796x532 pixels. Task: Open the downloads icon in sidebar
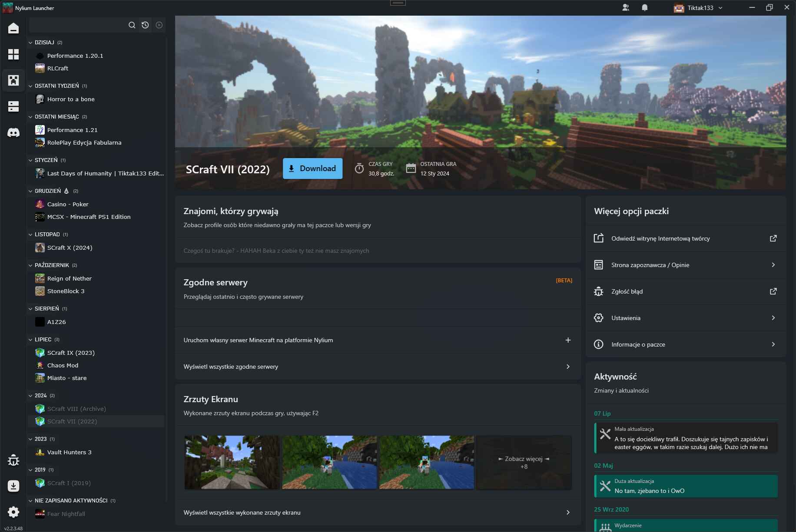click(x=13, y=486)
